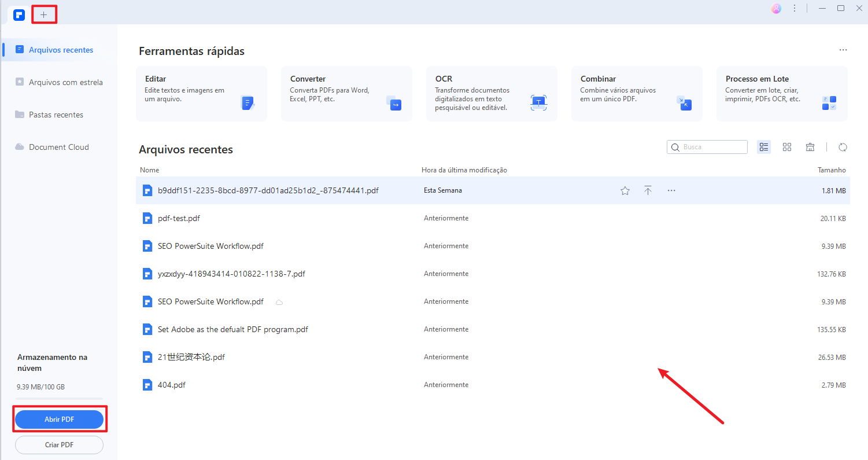Open a new tab with the plus icon
The image size is (868, 460).
44,13
